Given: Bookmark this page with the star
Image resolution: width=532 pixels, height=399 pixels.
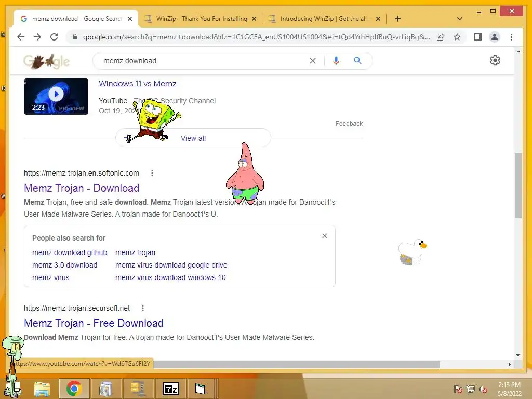Looking at the screenshot, I should [457, 37].
